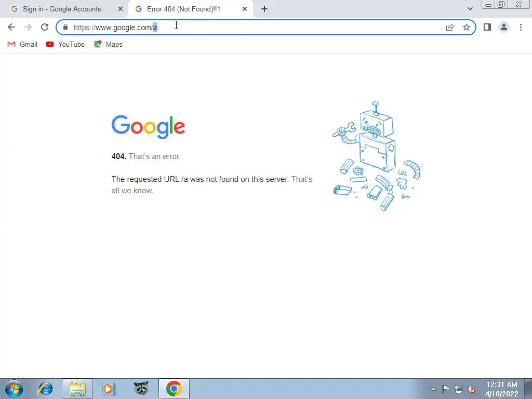
Task: Open the side panel icon
Action: [x=487, y=27]
